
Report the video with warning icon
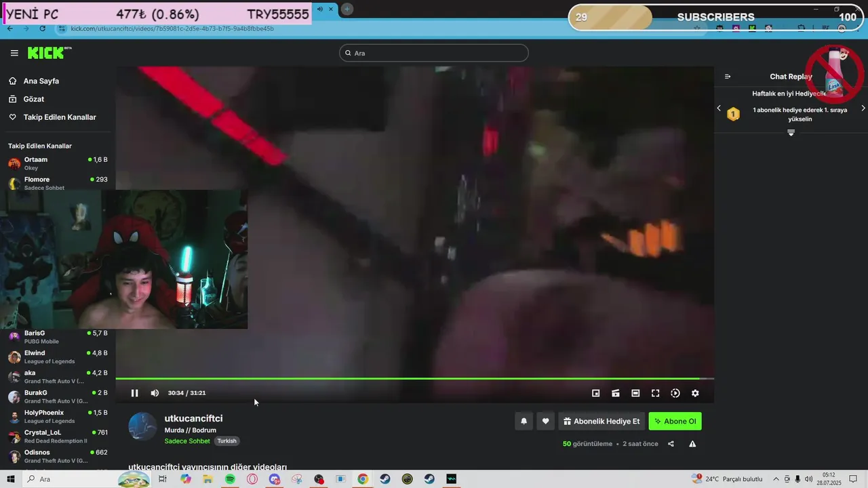[x=692, y=444]
